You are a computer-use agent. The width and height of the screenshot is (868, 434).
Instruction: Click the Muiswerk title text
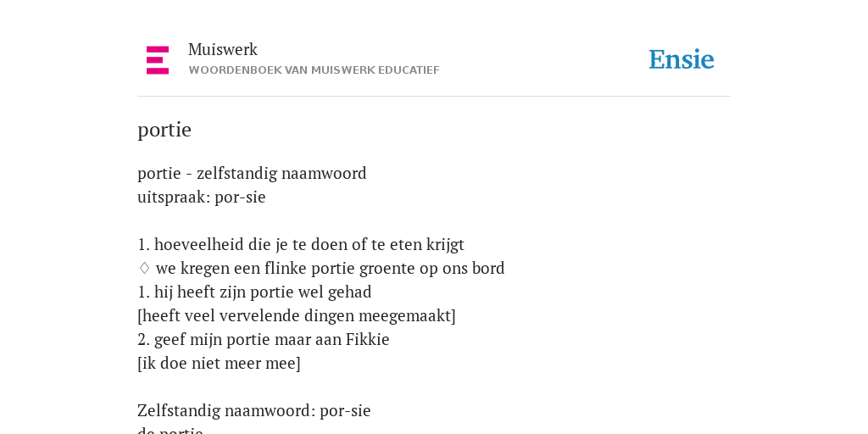click(223, 49)
